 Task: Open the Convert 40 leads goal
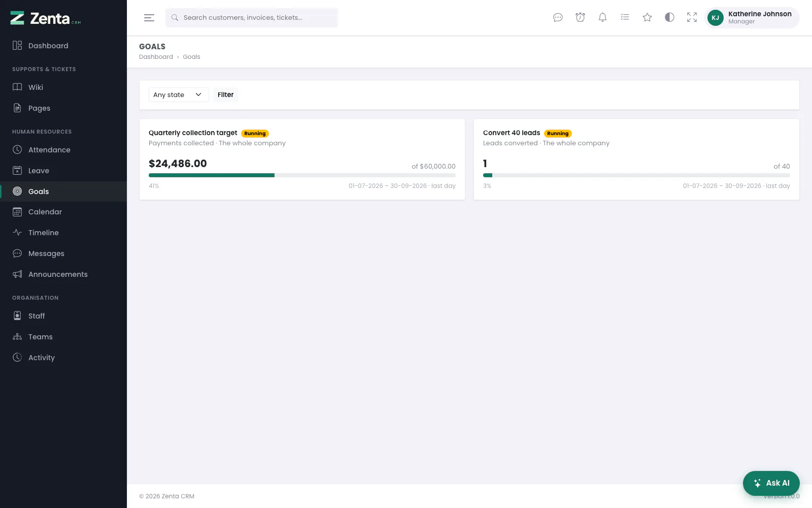512,133
